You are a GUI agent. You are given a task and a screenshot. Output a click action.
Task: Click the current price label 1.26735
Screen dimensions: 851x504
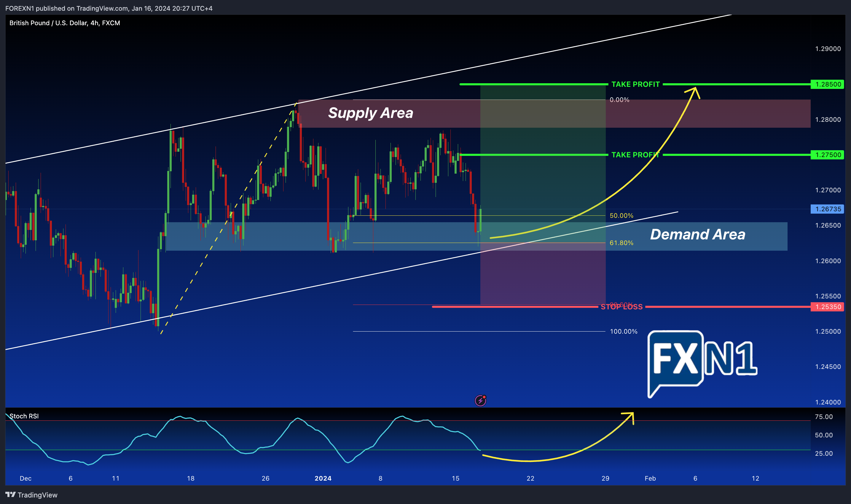[827, 209]
